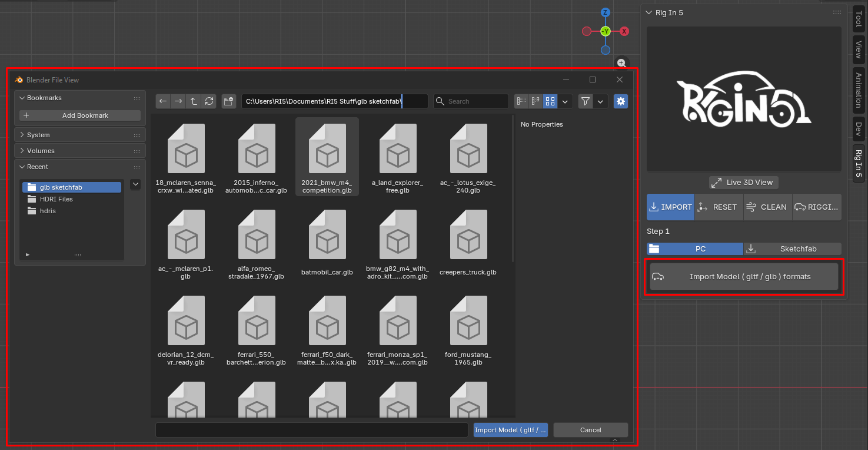This screenshot has height=450, width=868.
Task: Open the Animation sidebar tab
Action: point(859,90)
